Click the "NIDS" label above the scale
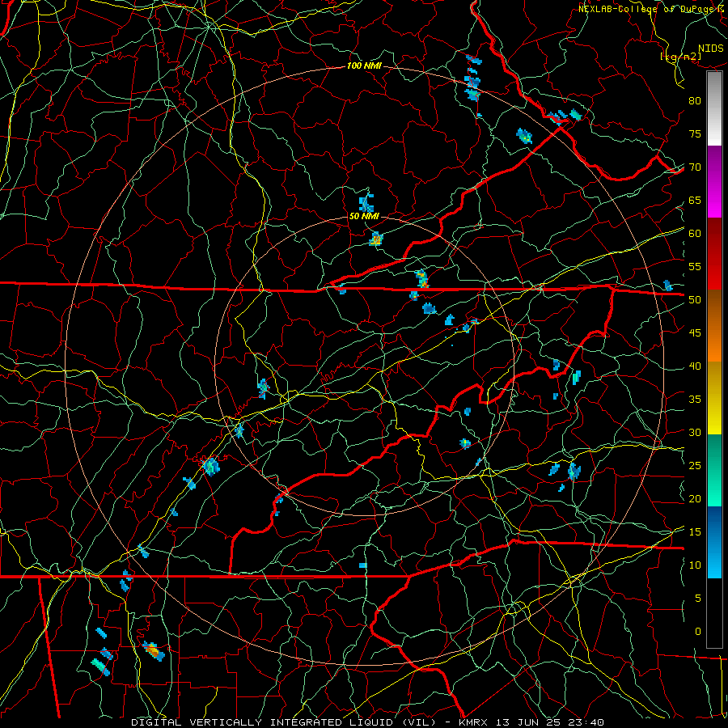This screenshot has width=728, height=728. click(x=710, y=49)
